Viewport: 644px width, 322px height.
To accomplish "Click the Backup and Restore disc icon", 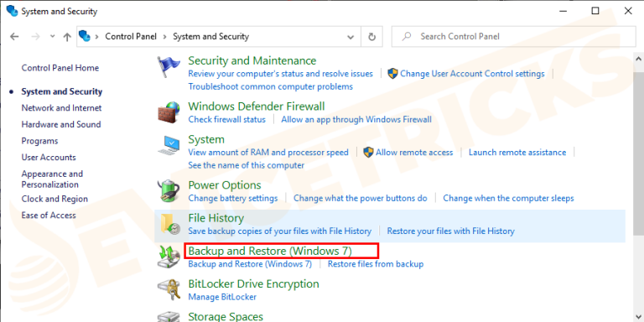I will pyautogui.click(x=169, y=257).
